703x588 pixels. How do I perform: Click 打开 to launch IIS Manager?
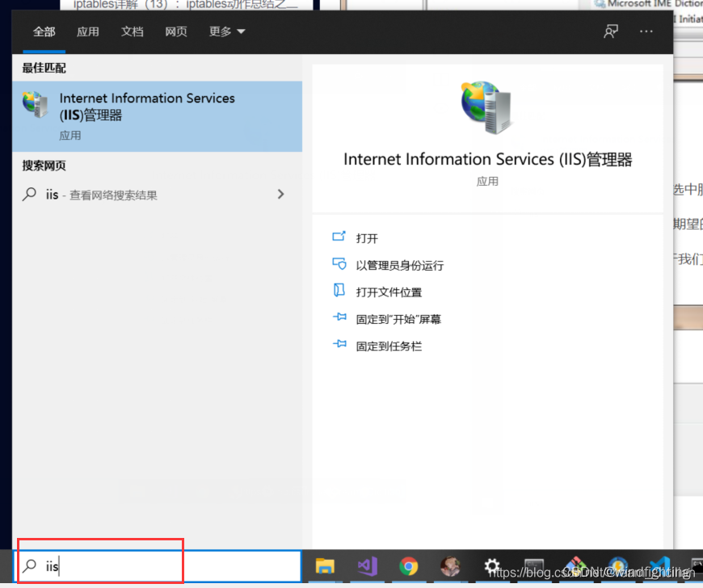pyautogui.click(x=367, y=238)
